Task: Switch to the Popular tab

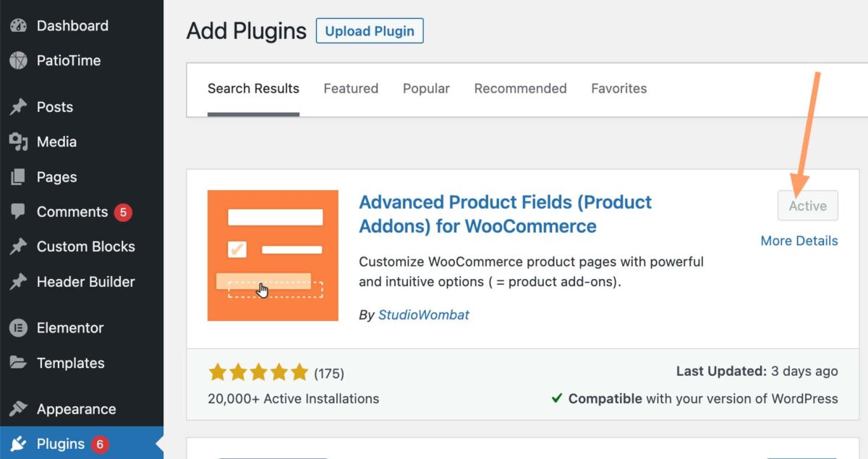Action: coord(426,88)
